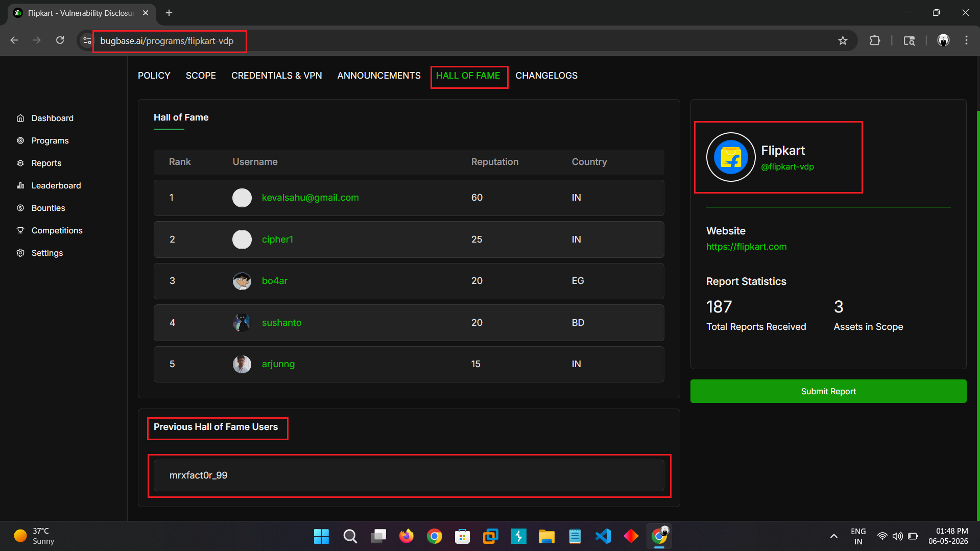Bookmark this page with the star icon
Viewport: 980px width, 551px height.
[x=843, y=40]
